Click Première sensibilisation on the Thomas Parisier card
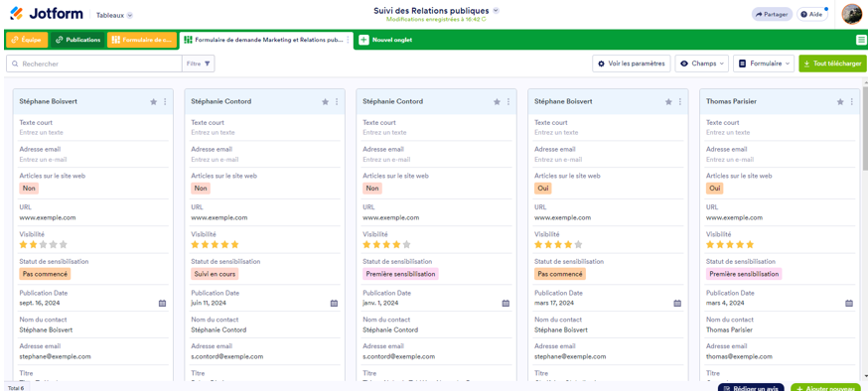 pos(744,274)
